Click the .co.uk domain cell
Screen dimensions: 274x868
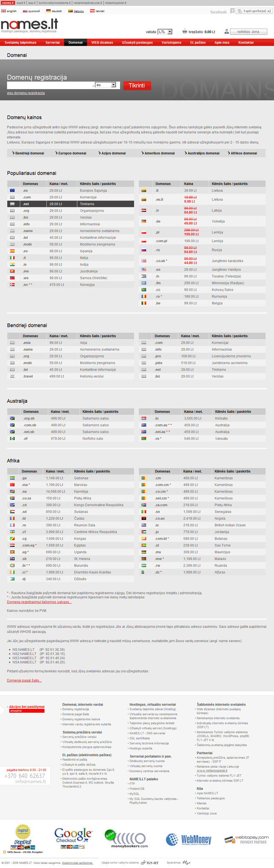click(166, 261)
